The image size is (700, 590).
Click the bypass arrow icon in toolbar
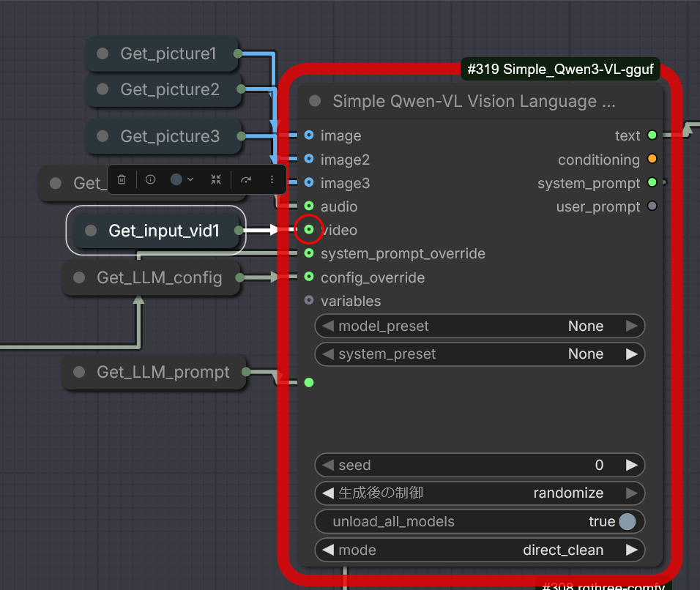[246, 180]
